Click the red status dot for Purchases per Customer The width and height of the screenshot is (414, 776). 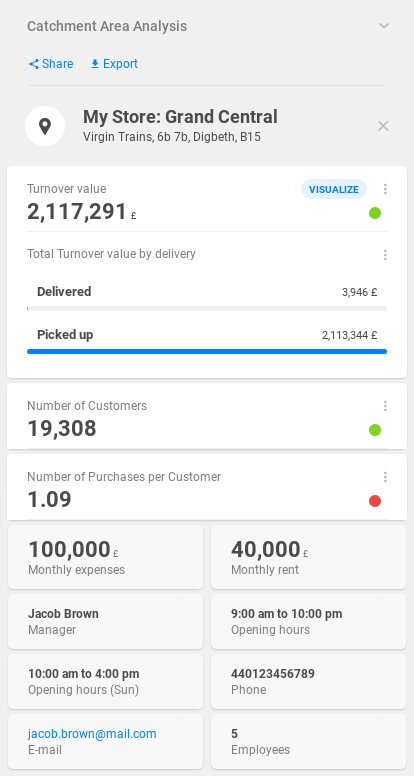(375, 501)
